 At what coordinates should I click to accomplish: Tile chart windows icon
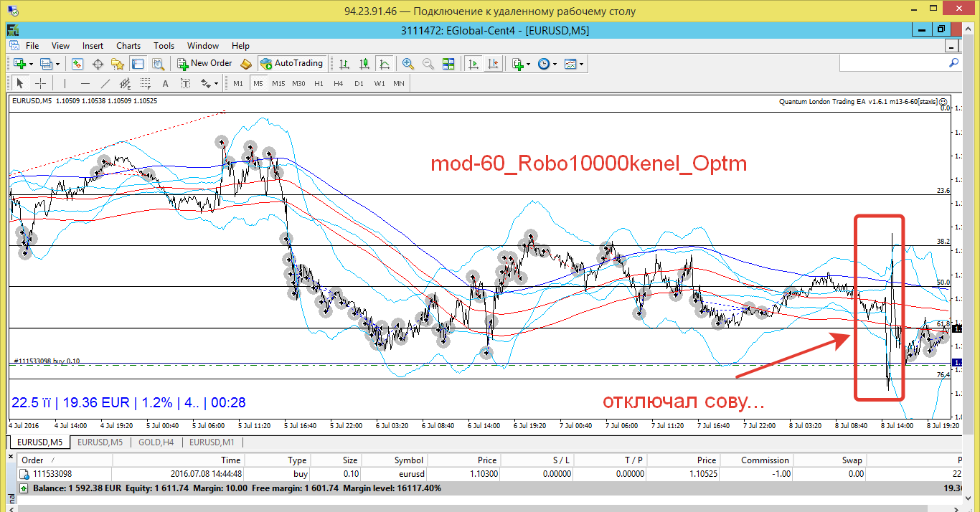pos(448,64)
